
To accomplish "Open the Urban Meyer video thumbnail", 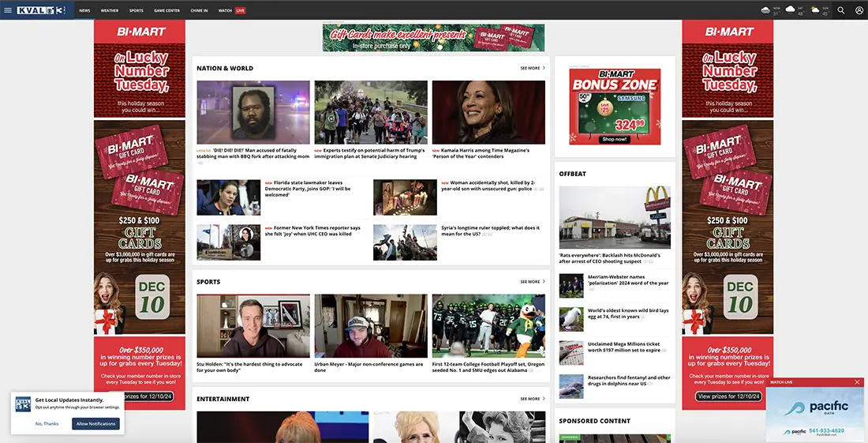I will pos(371,326).
